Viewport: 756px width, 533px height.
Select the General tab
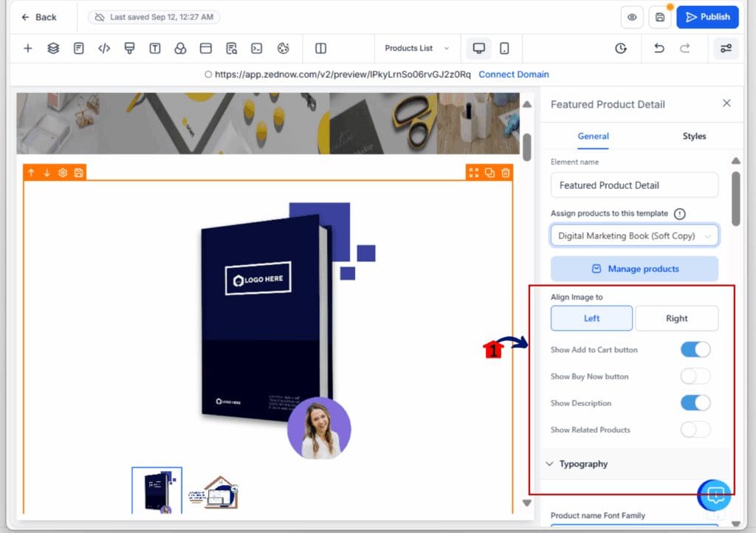pos(593,137)
